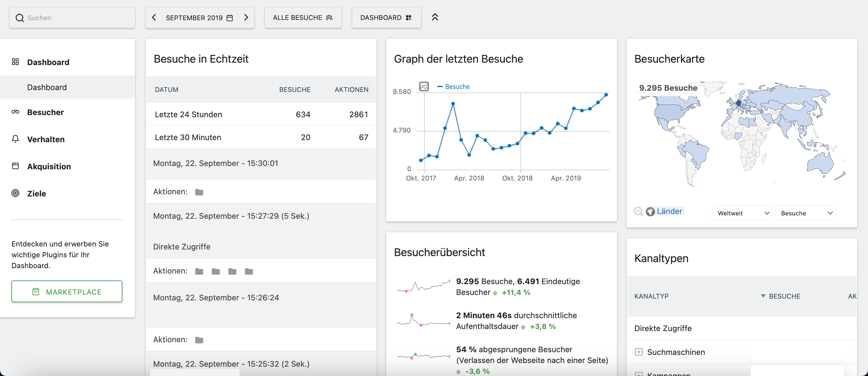This screenshot has width=868, height=376.
Task: Open the ALLE BESUCHE segment selector
Action: [x=303, y=17]
